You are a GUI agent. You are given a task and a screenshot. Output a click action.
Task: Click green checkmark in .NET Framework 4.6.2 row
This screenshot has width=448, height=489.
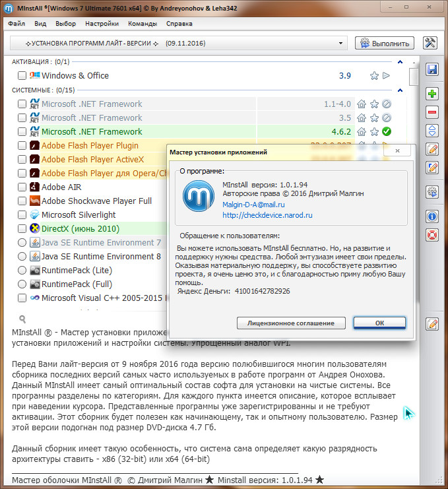point(387,131)
